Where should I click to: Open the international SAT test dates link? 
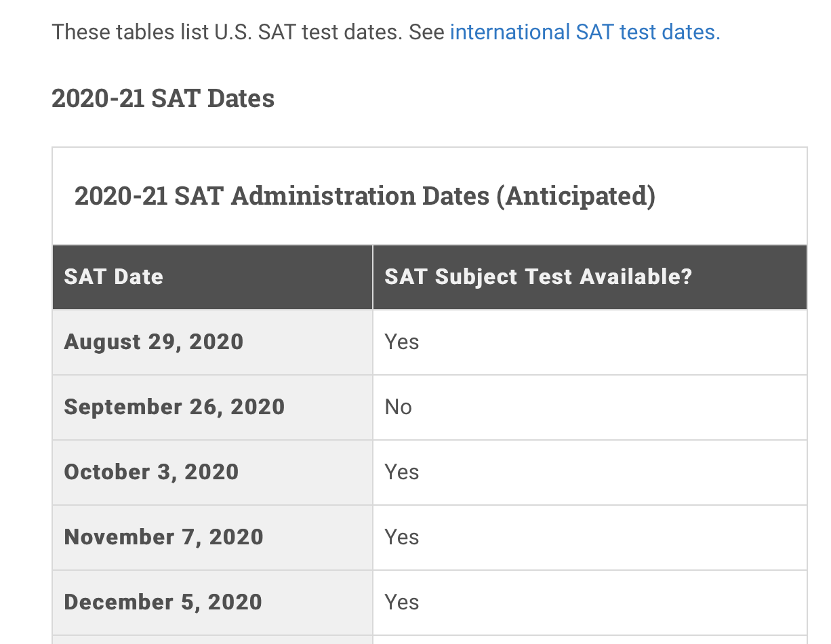(x=584, y=32)
